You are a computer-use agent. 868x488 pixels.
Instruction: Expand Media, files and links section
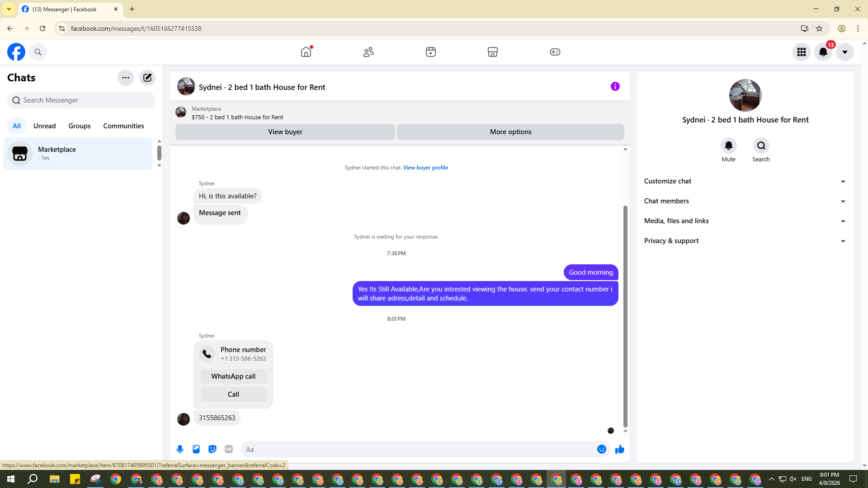(745, 221)
